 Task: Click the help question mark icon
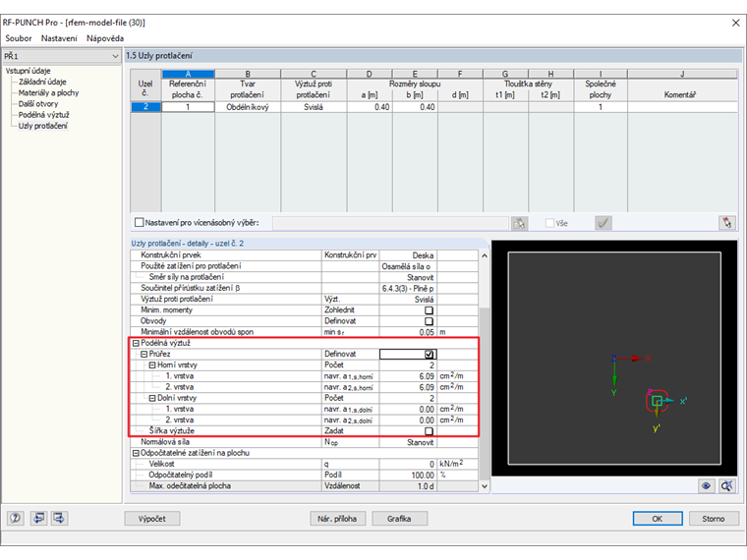16,518
